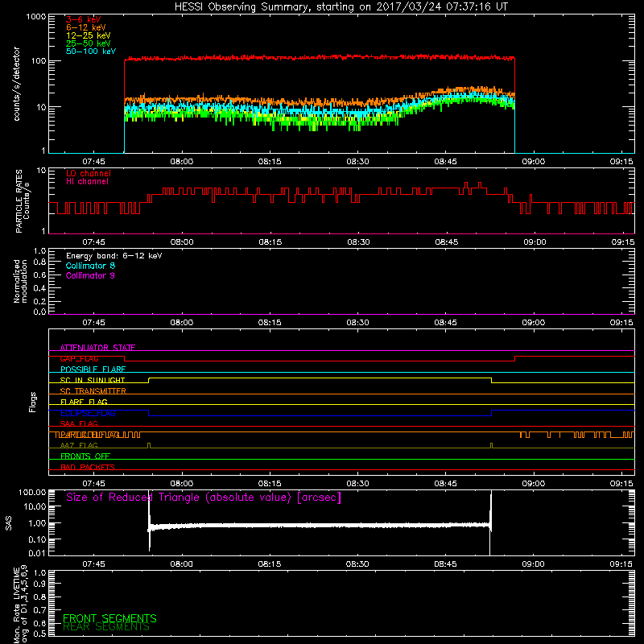Click the 100.00 tick on SAS axis
Viewport: 644px width, 644px height.
[x=32, y=492]
